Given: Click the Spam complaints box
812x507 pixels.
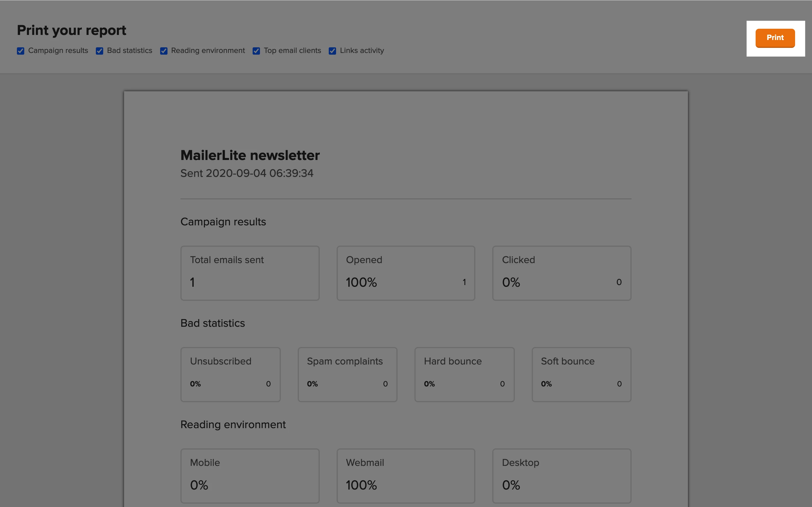Looking at the screenshot, I should coord(347,374).
